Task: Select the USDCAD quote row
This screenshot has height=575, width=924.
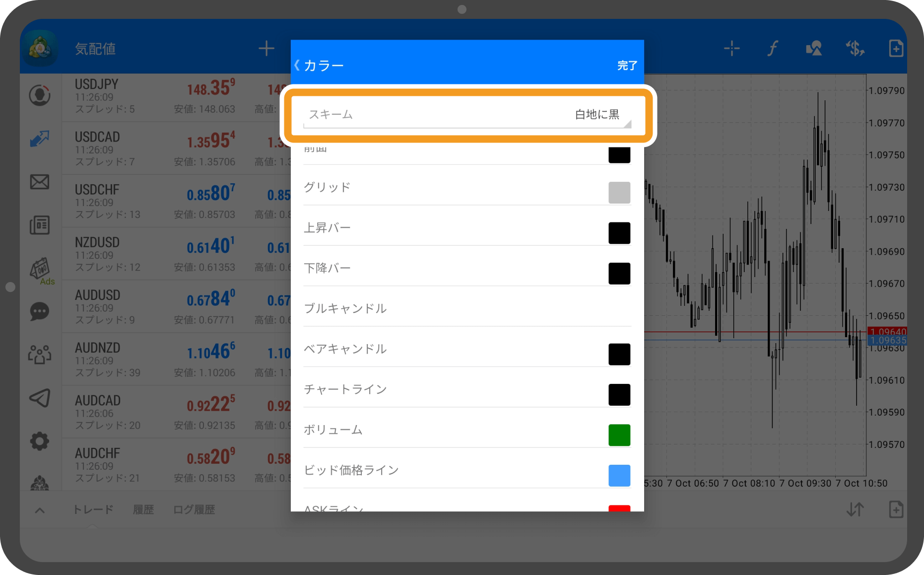Action: tap(176, 149)
